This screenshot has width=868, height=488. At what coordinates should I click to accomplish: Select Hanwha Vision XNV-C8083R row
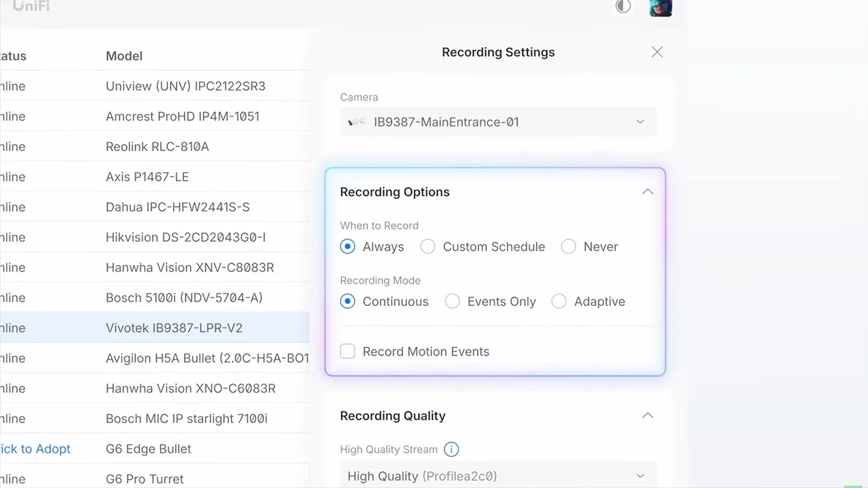click(x=155, y=268)
